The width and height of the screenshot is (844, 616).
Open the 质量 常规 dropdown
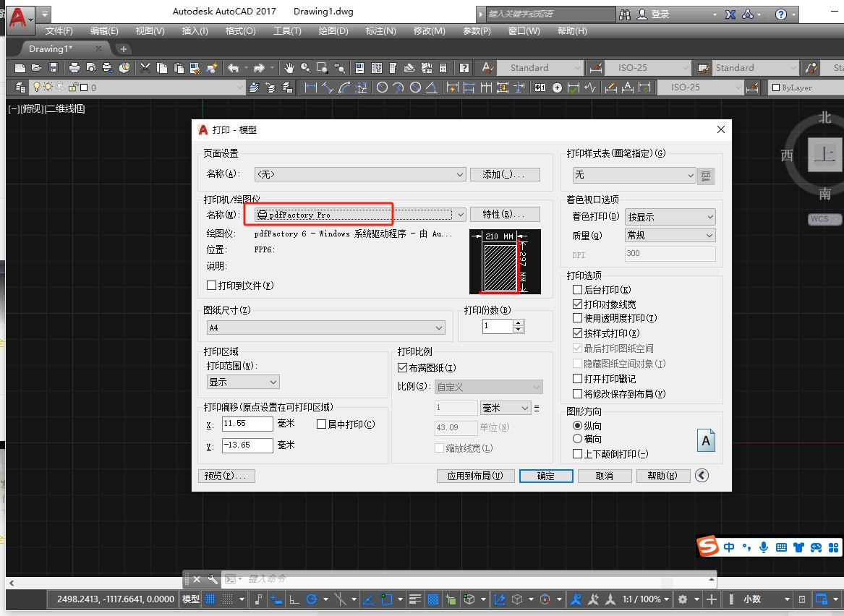(670, 235)
